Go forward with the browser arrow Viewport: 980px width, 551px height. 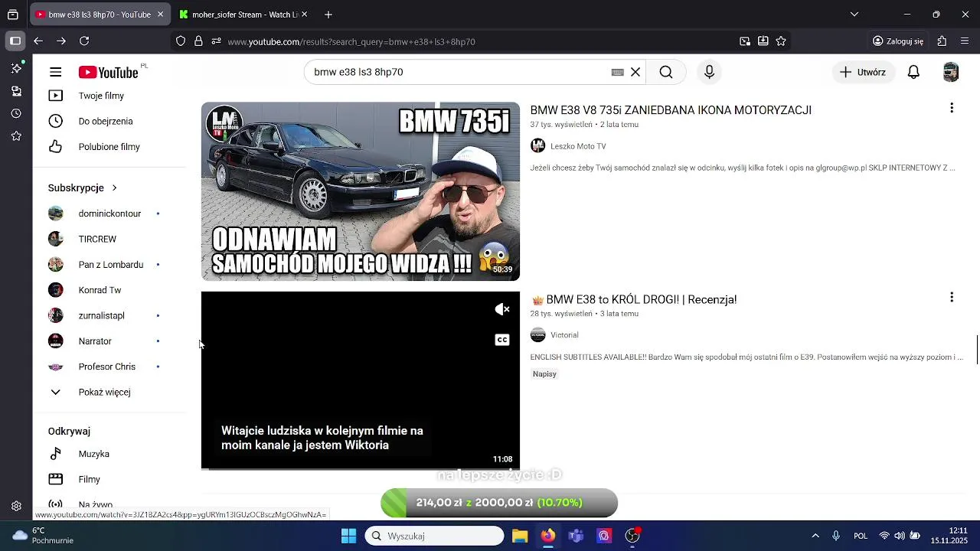coord(61,41)
